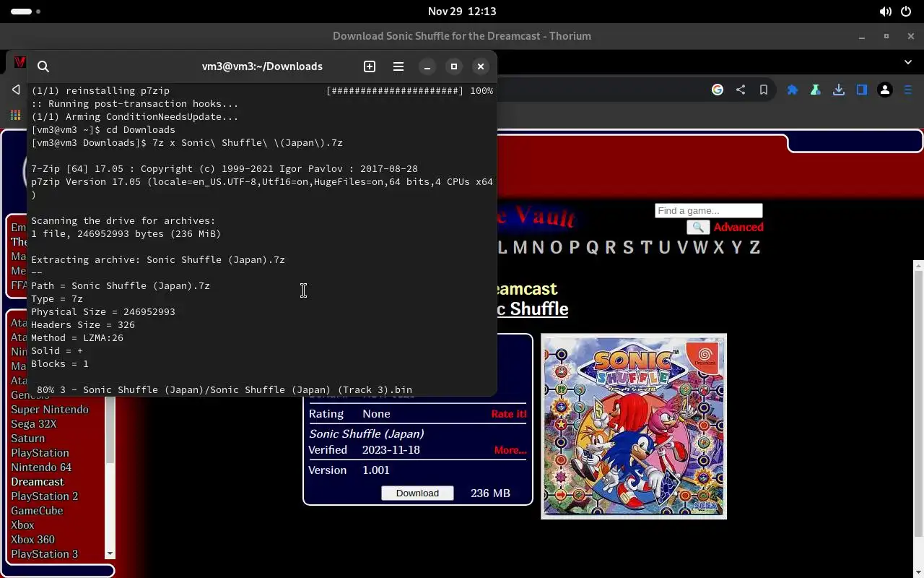924x578 pixels.
Task: Open the terminal hamburger menu
Action: (398, 66)
